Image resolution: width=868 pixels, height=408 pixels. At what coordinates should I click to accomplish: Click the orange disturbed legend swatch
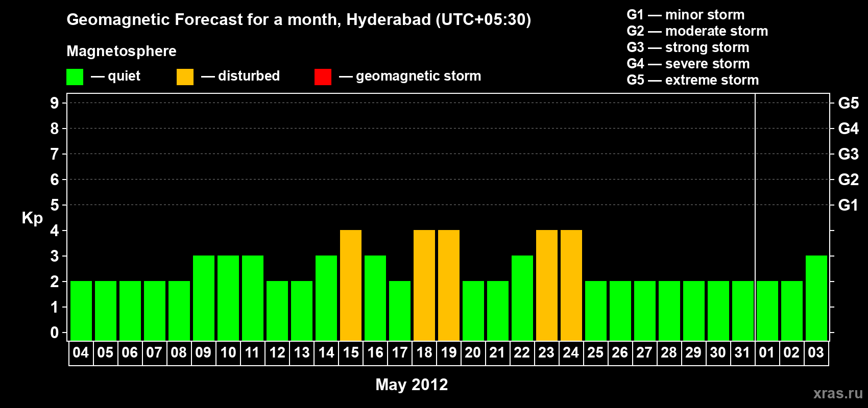[x=185, y=77]
